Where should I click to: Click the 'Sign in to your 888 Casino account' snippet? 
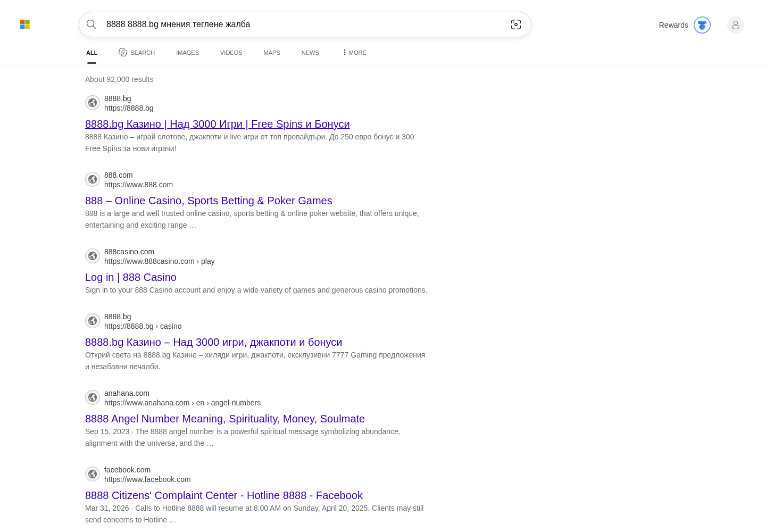pyautogui.click(x=256, y=290)
